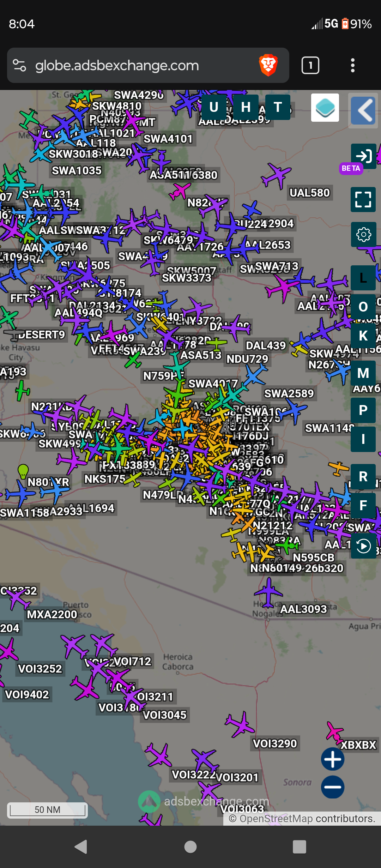The image size is (381, 868).
Task: Toggle the L labels button
Action: [363, 278]
